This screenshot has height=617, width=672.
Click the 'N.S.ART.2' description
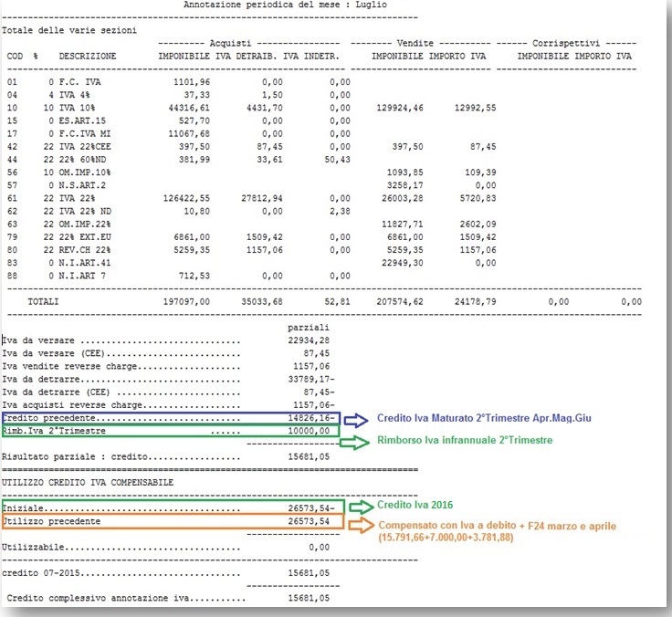[82, 185]
